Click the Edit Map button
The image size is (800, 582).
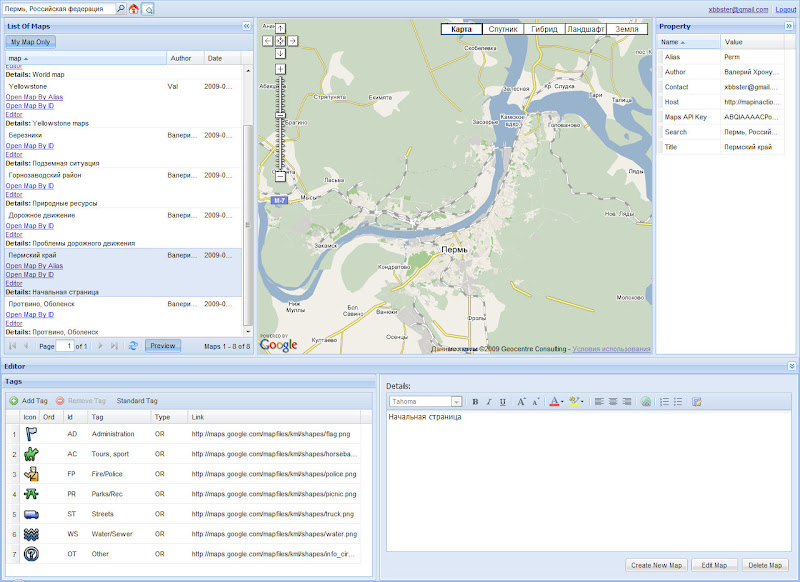(714, 565)
